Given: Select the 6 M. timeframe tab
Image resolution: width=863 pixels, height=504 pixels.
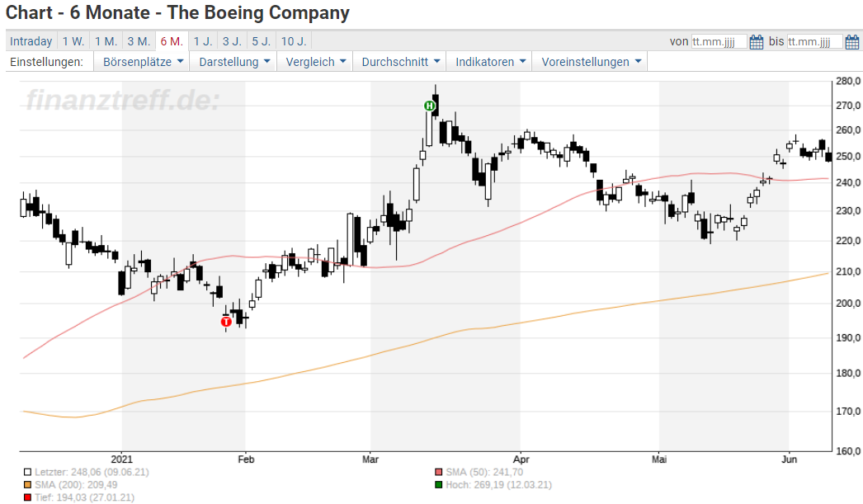Looking at the screenshot, I should [172, 41].
